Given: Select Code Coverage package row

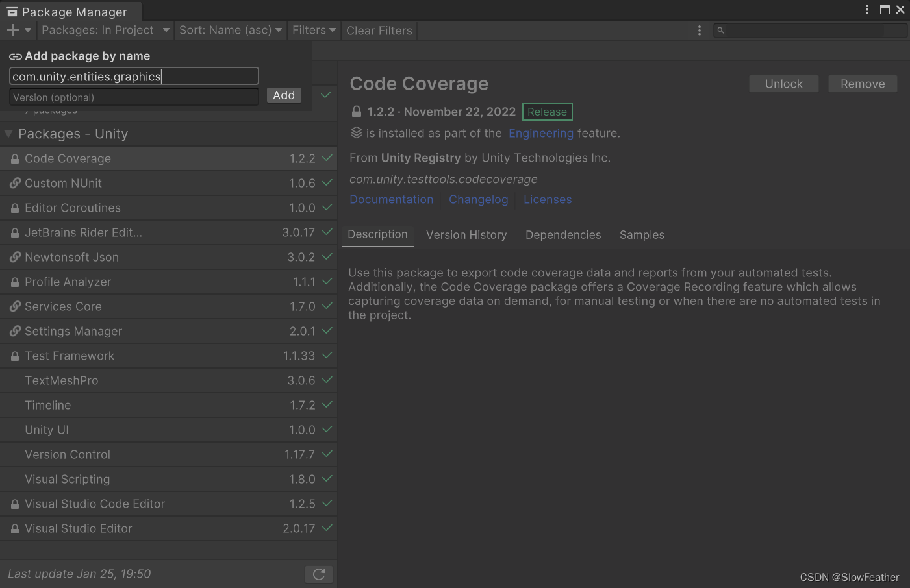Looking at the screenshot, I should [169, 158].
